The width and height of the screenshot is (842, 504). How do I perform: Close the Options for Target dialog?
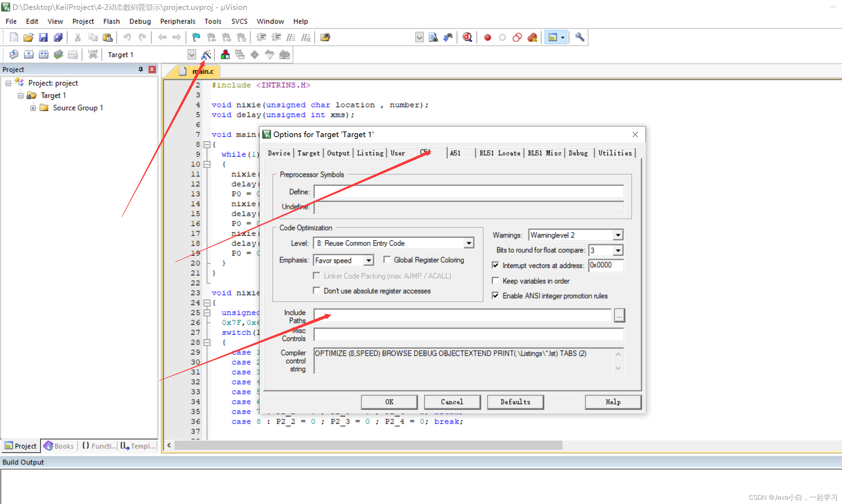pos(635,134)
